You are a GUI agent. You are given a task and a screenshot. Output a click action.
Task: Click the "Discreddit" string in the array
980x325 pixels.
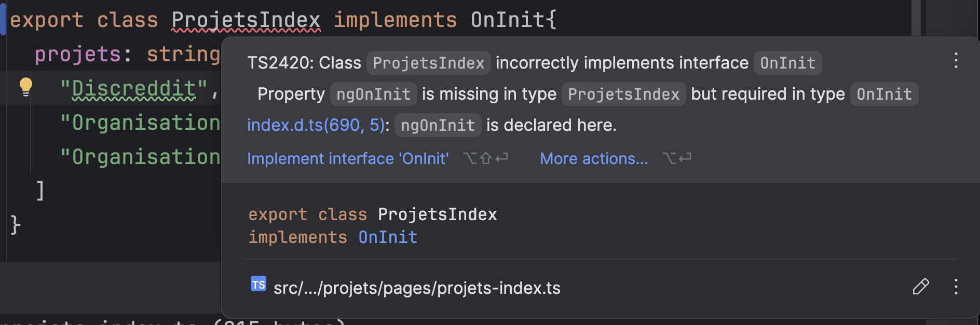click(x=134, y=89)
